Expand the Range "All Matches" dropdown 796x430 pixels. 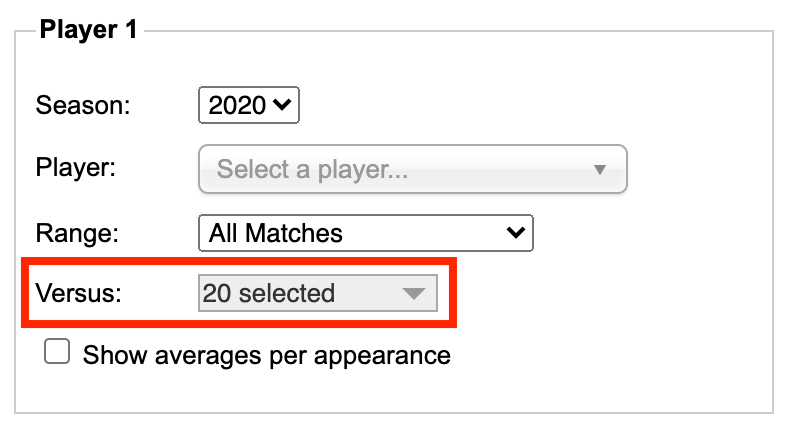[366, 233]
